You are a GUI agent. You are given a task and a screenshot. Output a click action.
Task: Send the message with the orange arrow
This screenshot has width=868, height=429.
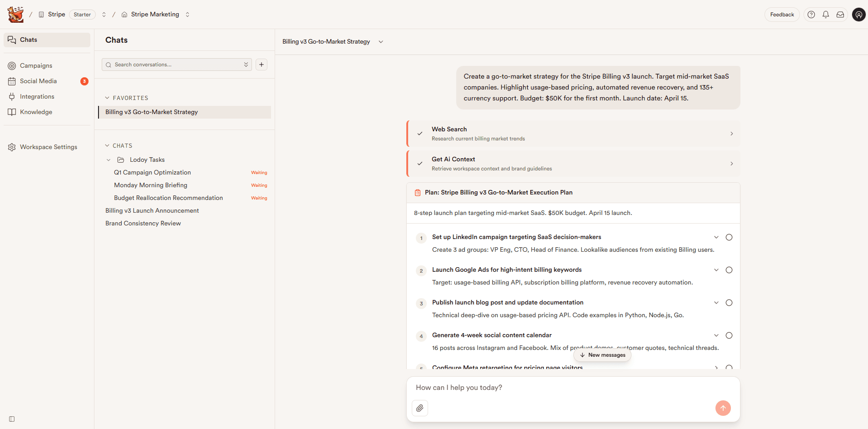tap(723, 408)
